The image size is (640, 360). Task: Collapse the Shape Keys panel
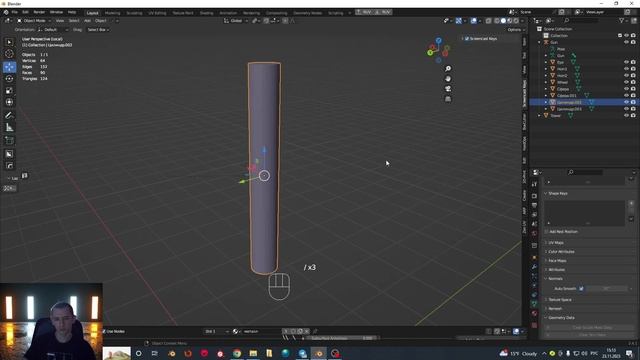(x=558, y=193)
